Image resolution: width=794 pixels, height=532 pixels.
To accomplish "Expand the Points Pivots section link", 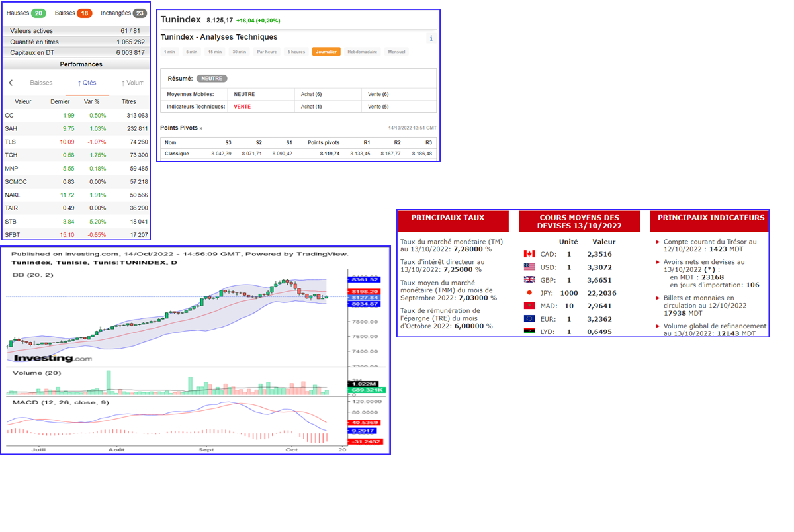I will coord(181,128).
